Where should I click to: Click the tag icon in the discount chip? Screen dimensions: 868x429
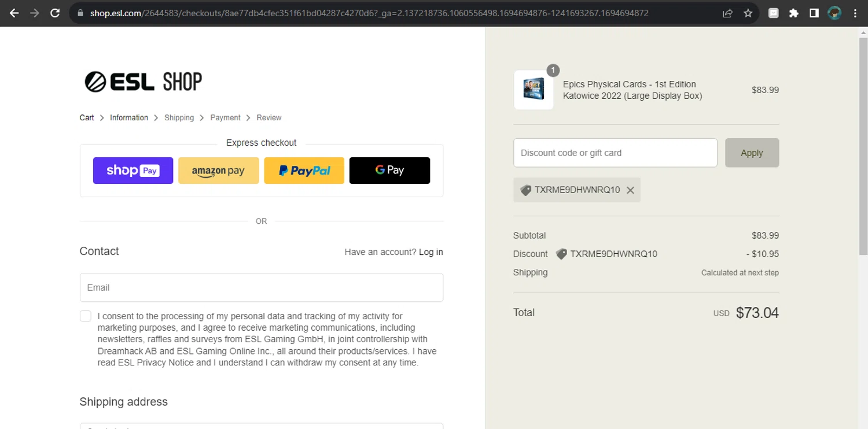pyautogui.click(x=525, y=190)
